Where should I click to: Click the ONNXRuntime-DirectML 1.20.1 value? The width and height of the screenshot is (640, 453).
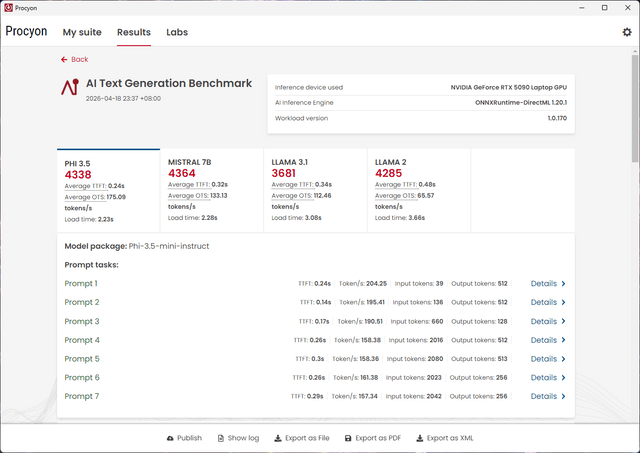521,103
